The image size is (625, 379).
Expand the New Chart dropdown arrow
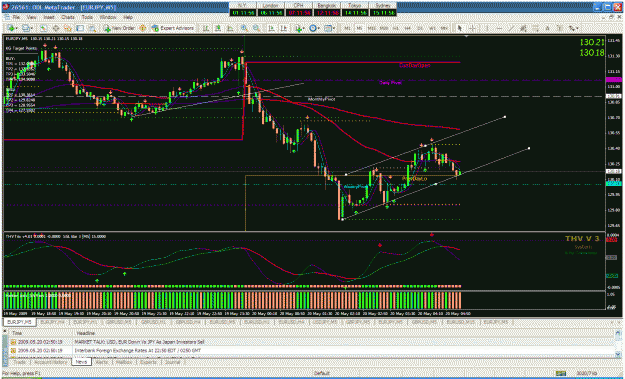click(17, 28)
